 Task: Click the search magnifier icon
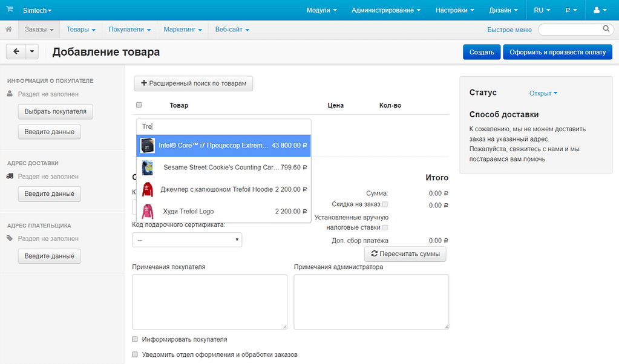tap(606, 29)
